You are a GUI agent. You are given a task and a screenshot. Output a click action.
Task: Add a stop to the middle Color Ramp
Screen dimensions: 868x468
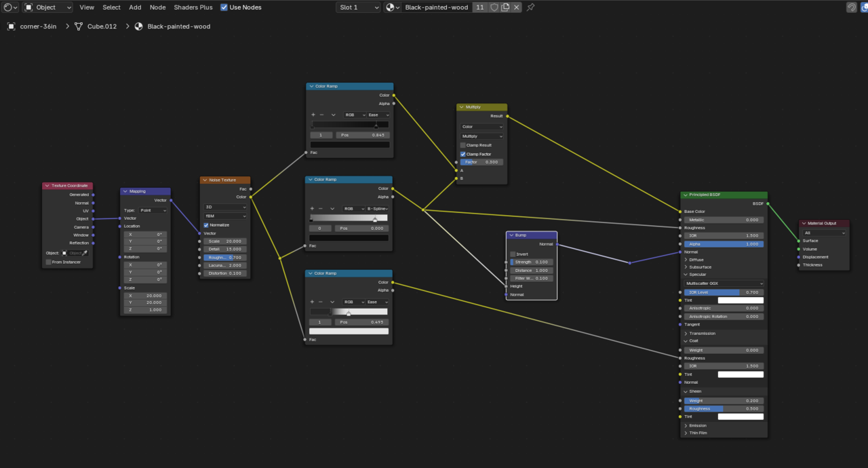point(313,209)
